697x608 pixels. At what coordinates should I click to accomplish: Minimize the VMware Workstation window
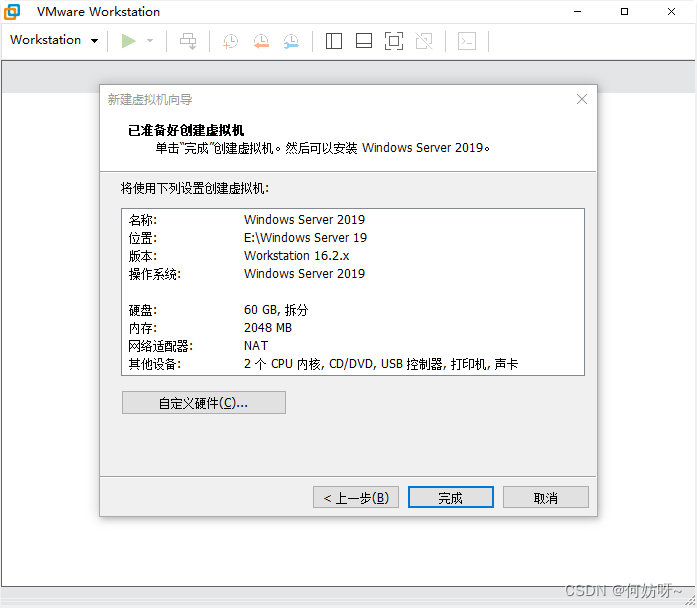pyautogui.click(x=577, y=12)
